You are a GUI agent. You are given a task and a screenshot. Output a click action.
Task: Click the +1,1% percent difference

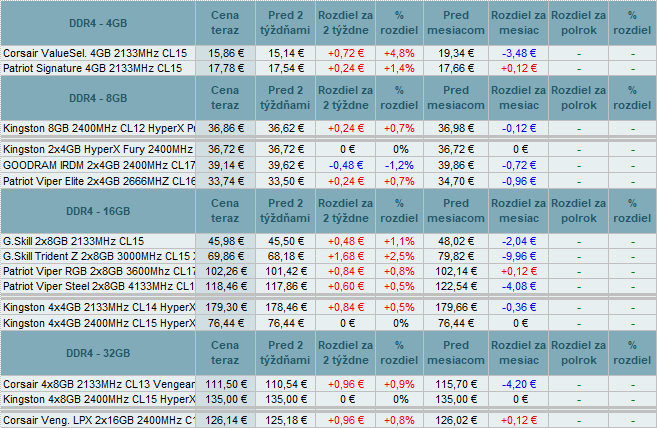[399, 241]
